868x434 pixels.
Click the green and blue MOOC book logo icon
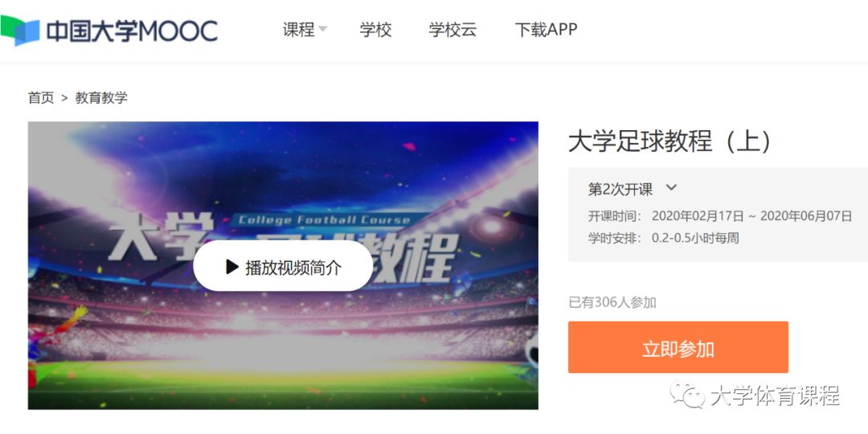coord(20,31)
